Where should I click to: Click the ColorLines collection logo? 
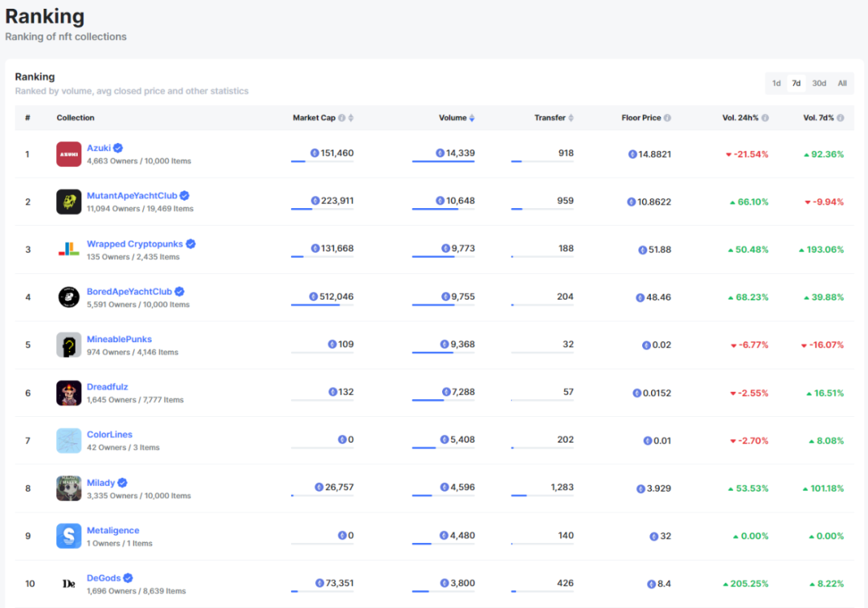(68, 440)
